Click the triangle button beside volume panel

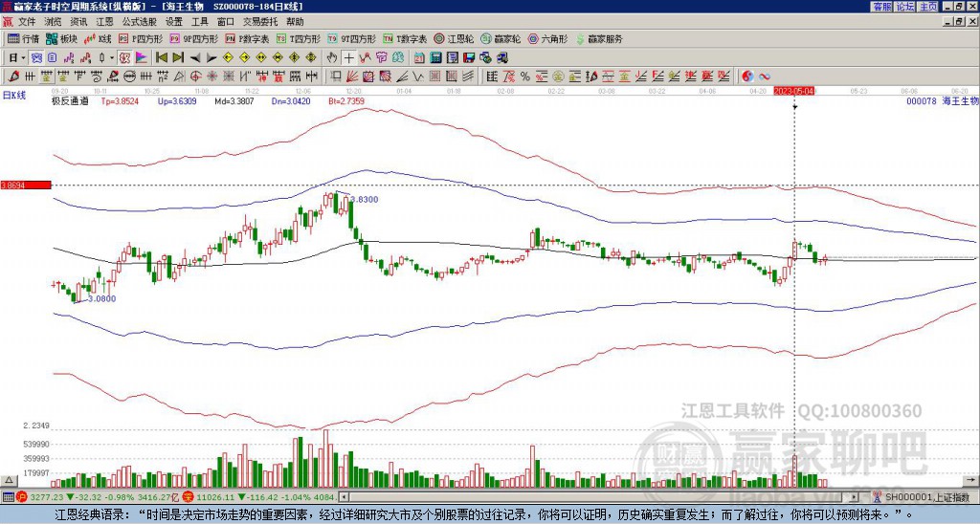tap(9, 481)
